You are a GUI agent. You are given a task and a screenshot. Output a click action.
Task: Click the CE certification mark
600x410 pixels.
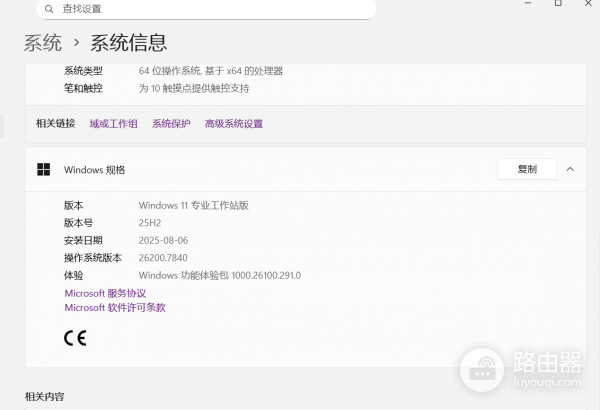pos(75,338)
